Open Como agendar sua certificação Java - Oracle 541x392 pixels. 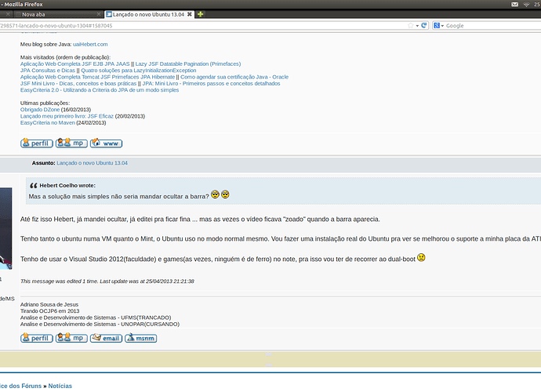pos(234,77)
